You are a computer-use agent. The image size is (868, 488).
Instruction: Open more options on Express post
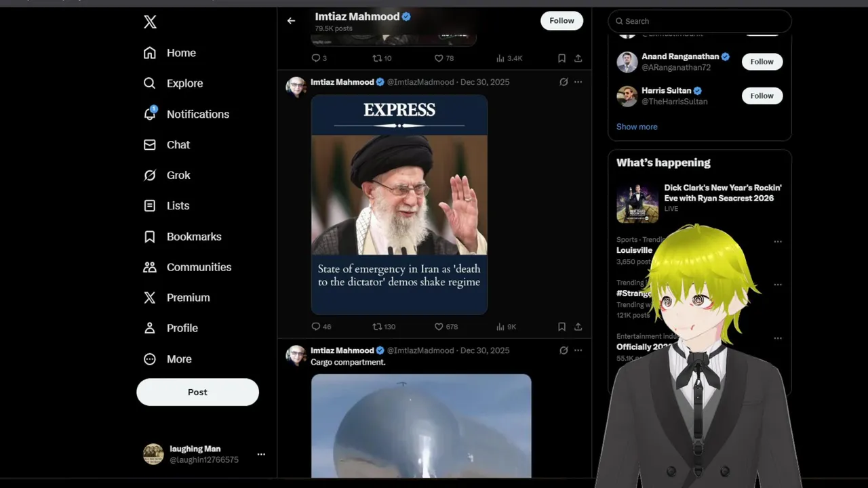(x=578, y=82)
